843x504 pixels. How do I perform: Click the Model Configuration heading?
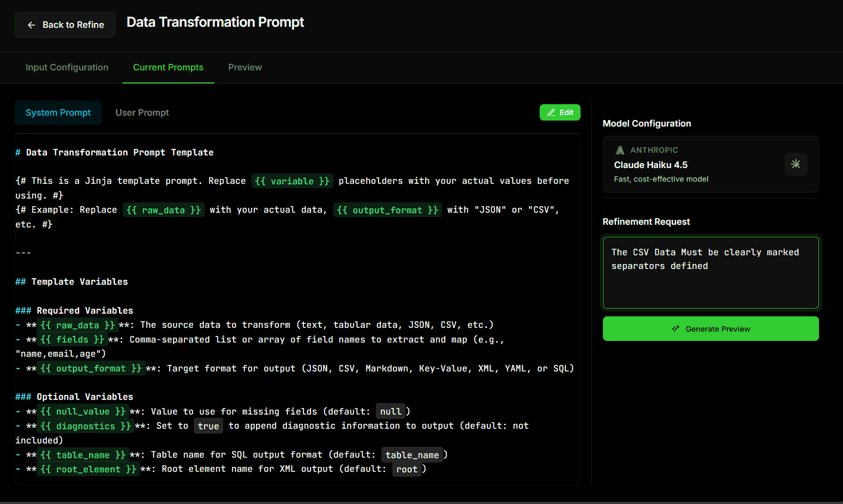point(647,124)
